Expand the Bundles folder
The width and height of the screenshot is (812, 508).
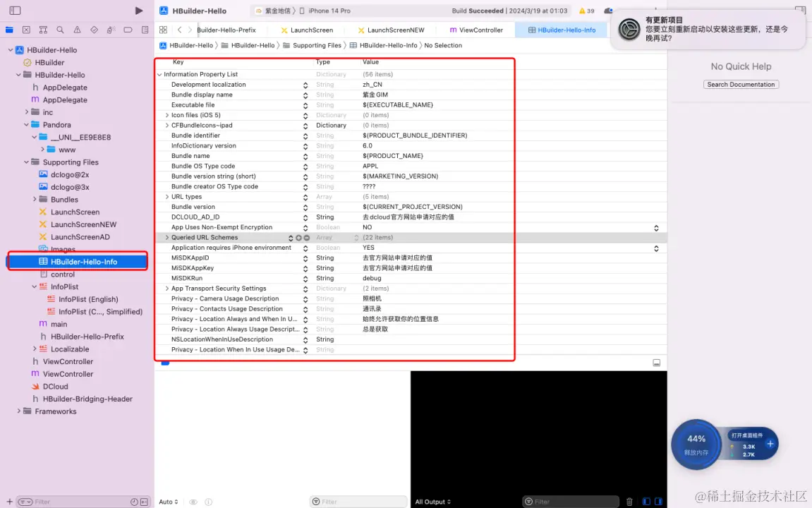(x=35, y=200)
